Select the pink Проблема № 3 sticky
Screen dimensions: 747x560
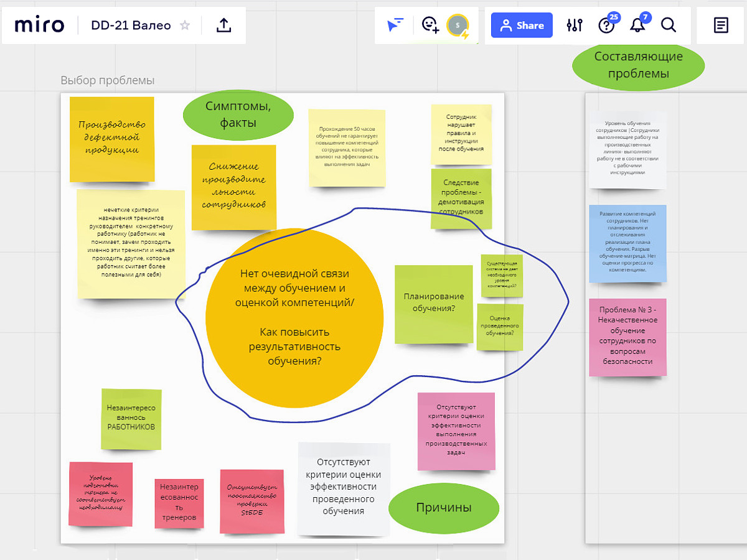click(627, 336)
